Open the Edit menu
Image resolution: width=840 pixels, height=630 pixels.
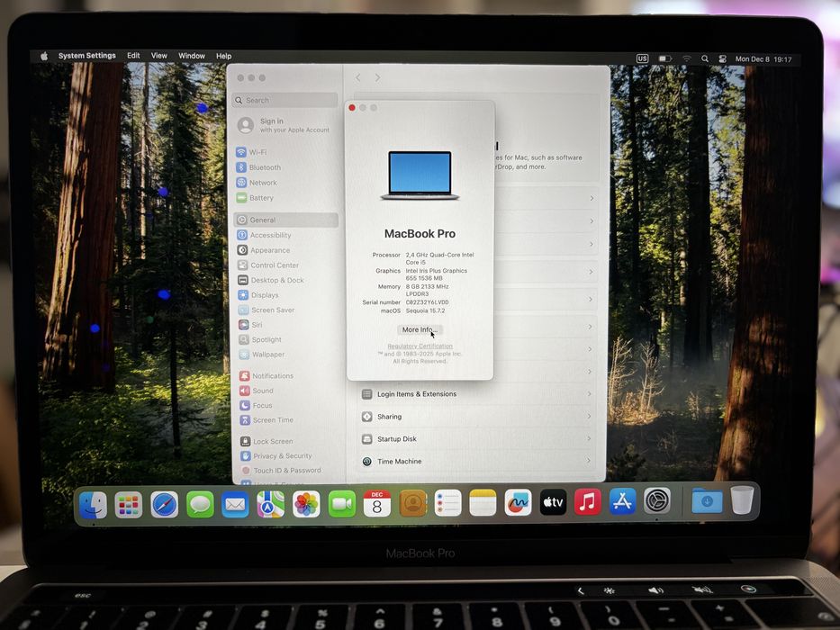[133, 55]
